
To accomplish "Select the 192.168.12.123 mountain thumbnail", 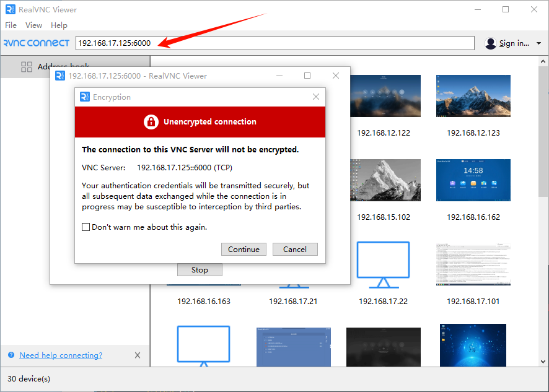I will (473, 96).
